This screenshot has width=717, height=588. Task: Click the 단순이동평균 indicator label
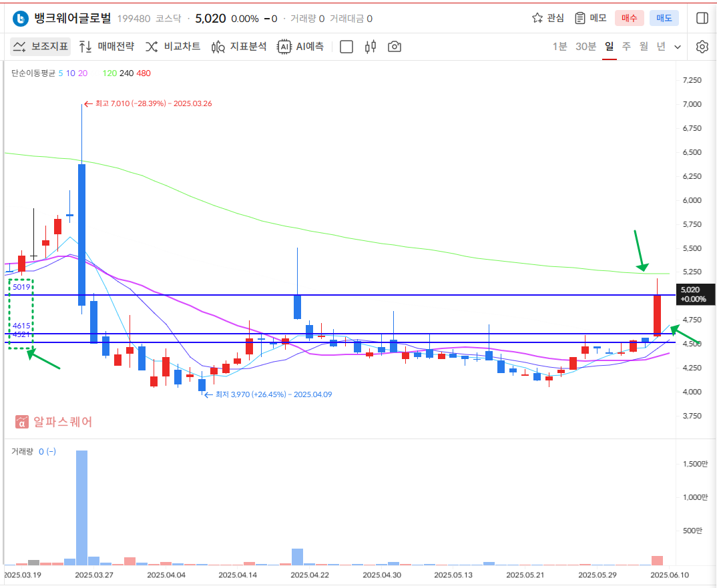(33, 73)
